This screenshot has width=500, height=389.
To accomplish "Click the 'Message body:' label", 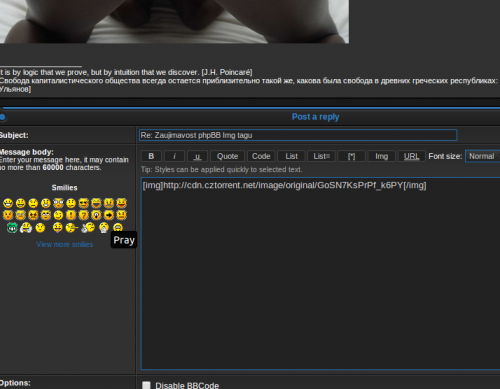I will point(27,152).
